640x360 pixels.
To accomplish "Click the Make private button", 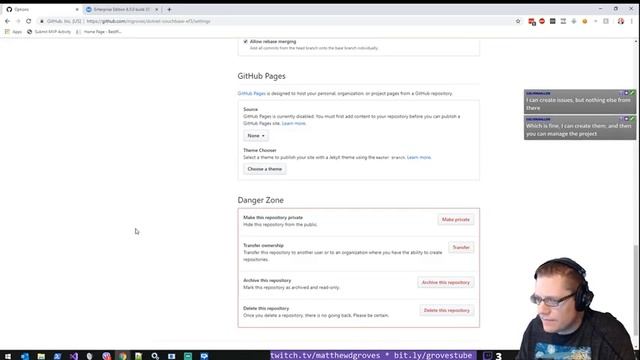I will click(456, 220).
